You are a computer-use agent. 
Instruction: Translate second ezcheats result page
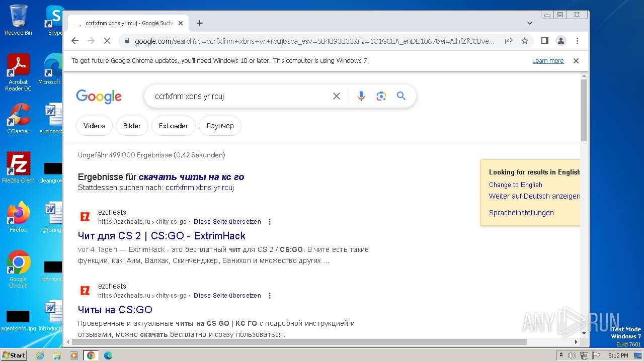pos(227,296)
